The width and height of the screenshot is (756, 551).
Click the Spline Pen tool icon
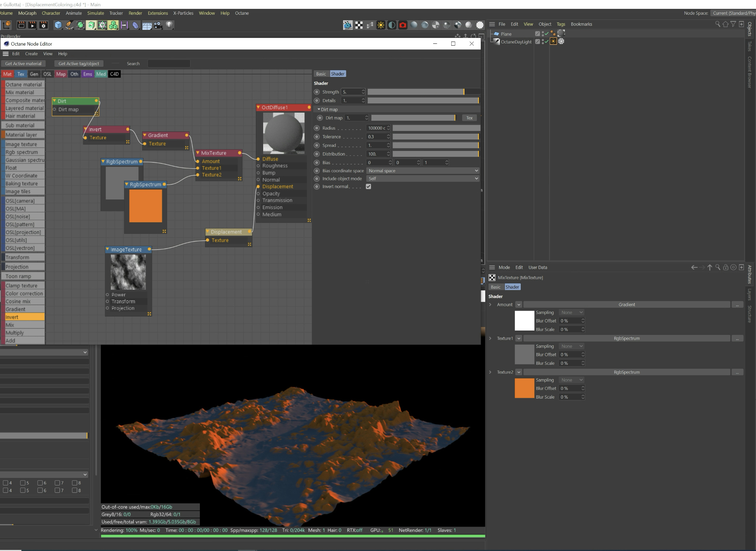pyautogui.click(x=69, y=25)
